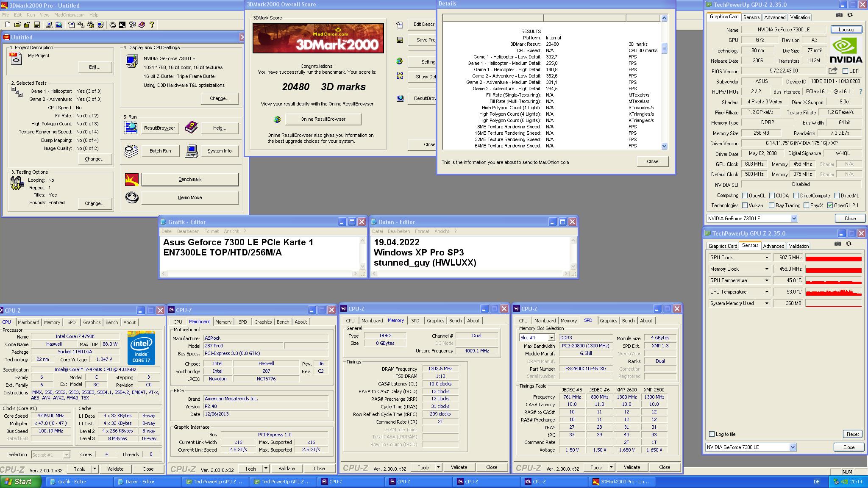The height and width of the screenshot is (488, 868).
Task: Click the refresh icon in GPU-Z Sensors window
Action: 849,244
